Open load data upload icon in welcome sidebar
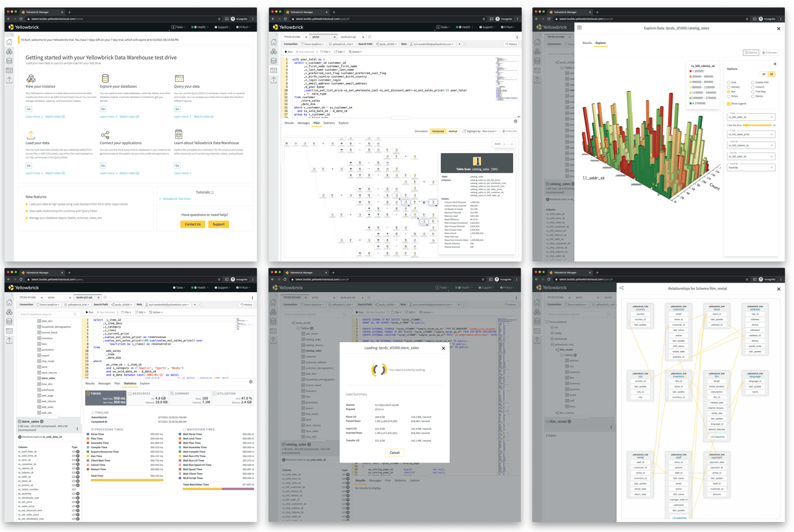The width and height of the screenshot is (794, 532). coord(9,80)
